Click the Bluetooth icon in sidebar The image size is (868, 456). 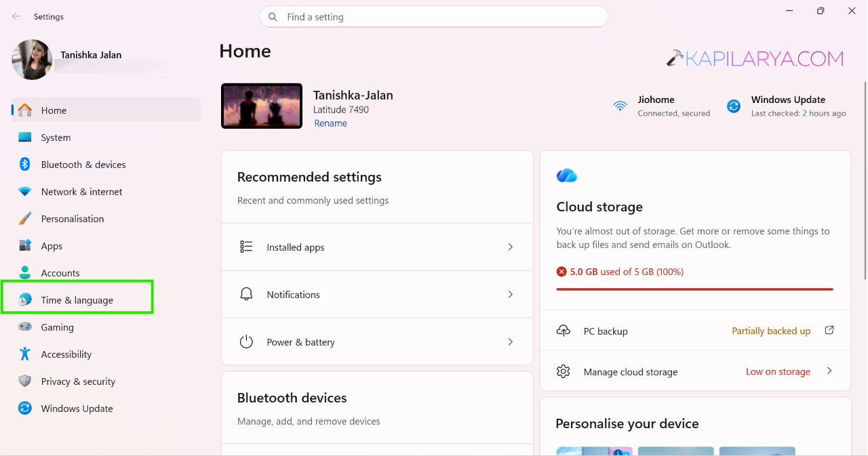(x=25, y=165)
